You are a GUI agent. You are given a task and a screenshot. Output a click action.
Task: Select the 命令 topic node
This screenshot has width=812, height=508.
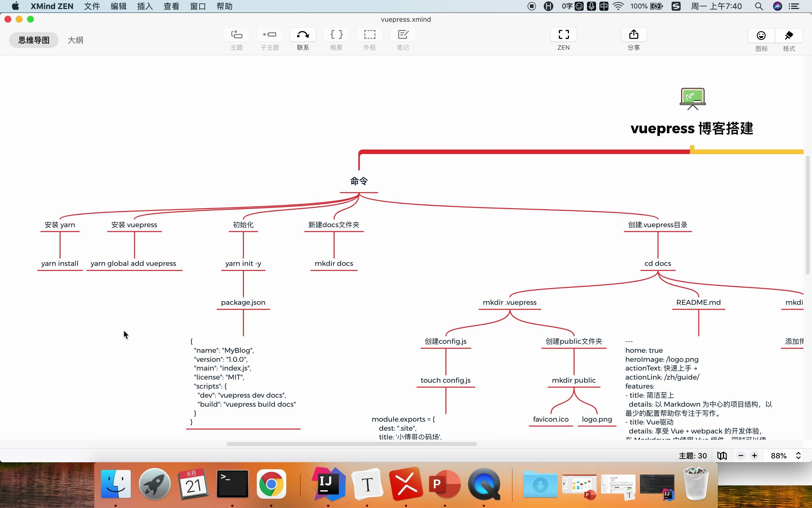tap(359, 181)
